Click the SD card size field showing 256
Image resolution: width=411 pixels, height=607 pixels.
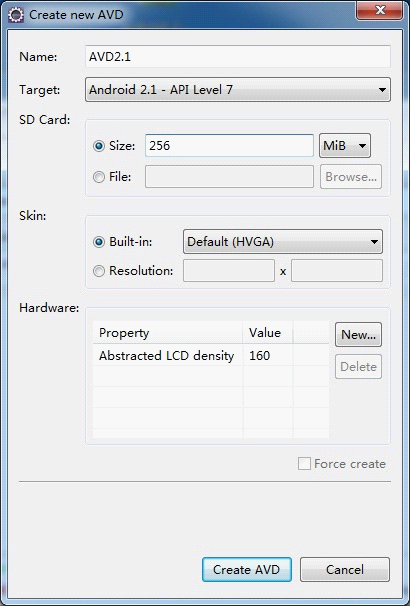point(229,146)
